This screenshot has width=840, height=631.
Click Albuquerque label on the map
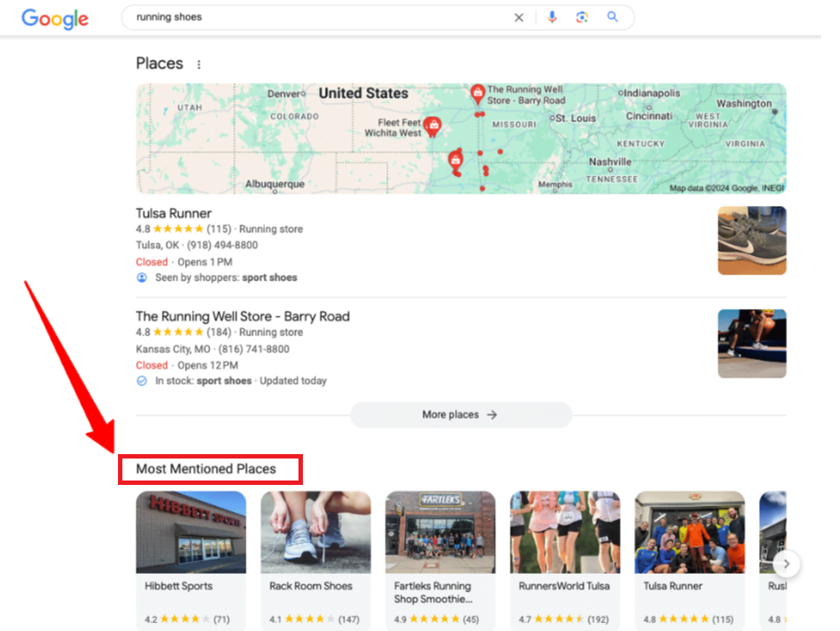(275, 184)
